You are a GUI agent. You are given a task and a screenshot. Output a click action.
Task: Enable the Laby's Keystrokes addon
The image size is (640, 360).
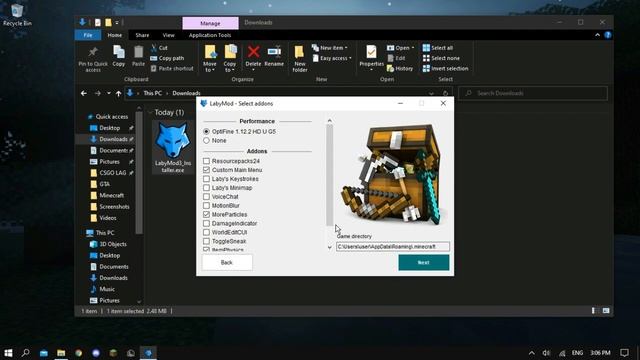tap(207, 179)
